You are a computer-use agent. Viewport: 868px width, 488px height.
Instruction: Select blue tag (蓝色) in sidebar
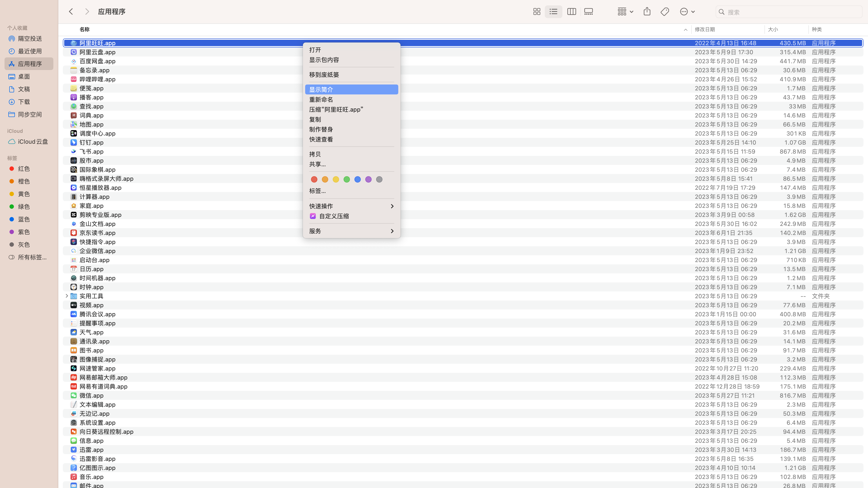[29, 219]
